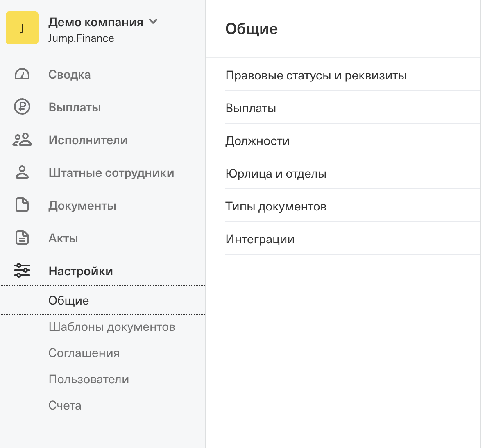485x448 pixels.
Task: Open Счета in the sidebar submenu
Action: click(65, 405)
